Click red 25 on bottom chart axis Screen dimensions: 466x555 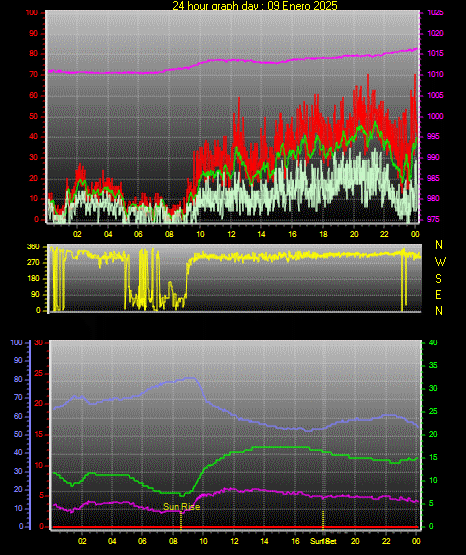click(39, 373)
